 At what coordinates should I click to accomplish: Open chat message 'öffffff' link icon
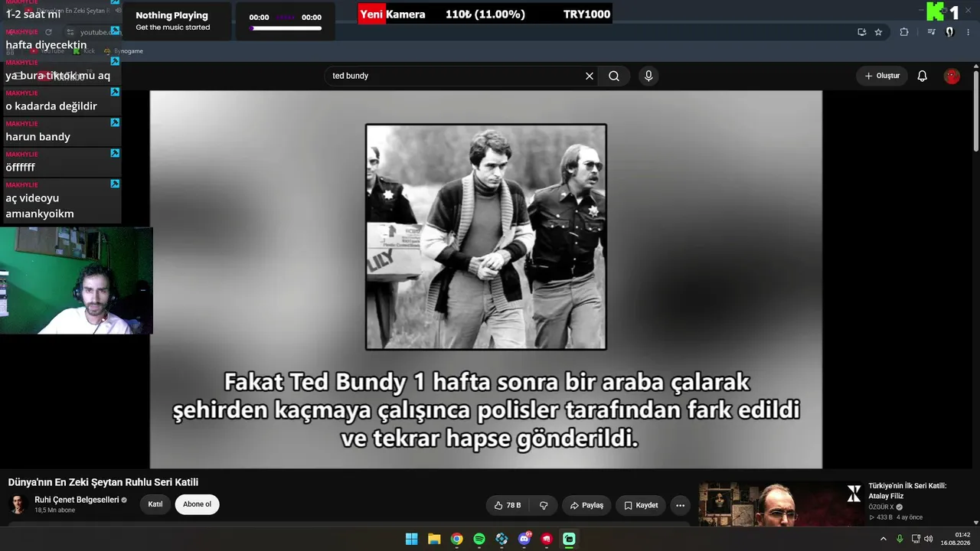[115, 153]
